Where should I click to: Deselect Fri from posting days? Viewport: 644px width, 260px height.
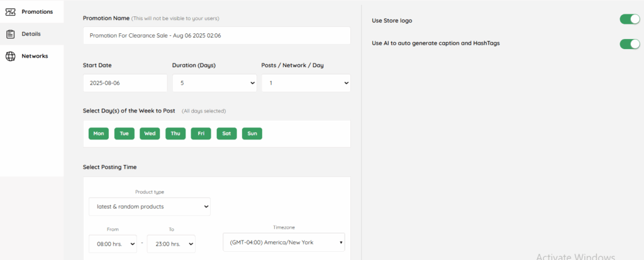tap(201, 134)
